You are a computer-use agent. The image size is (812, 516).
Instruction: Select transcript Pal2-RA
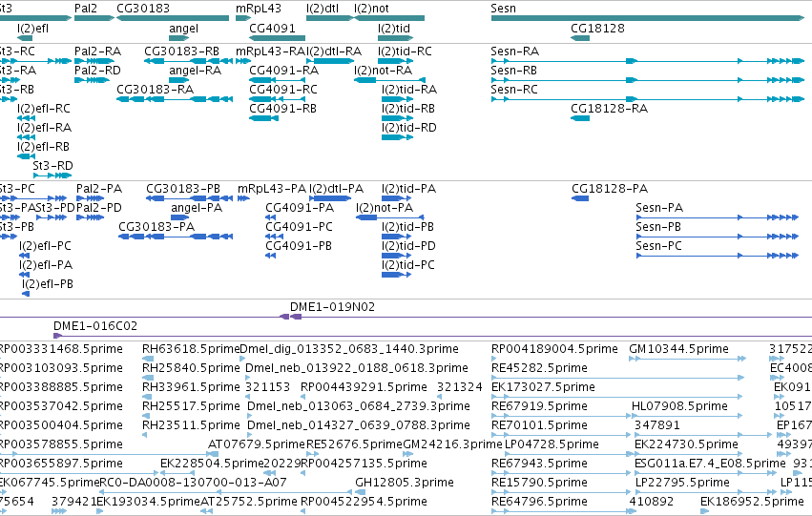[x=94, y=61]
